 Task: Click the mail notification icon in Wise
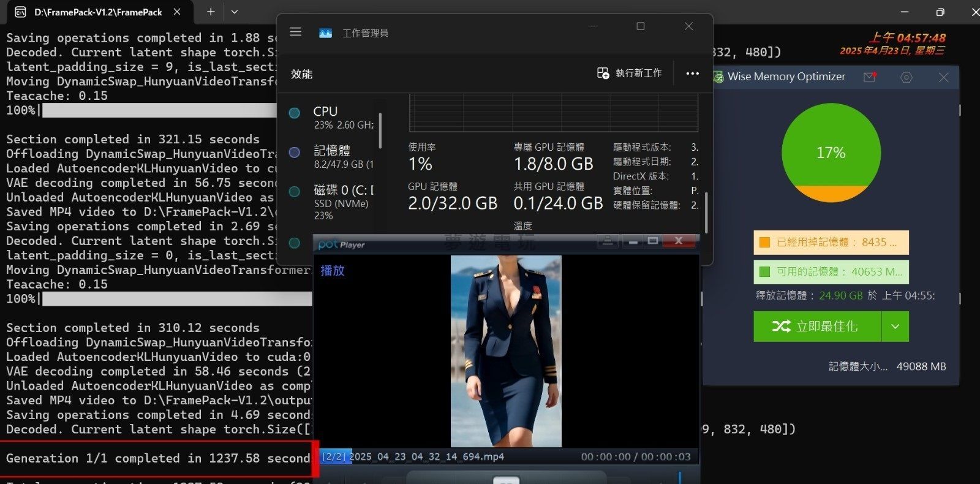[870, 77]
